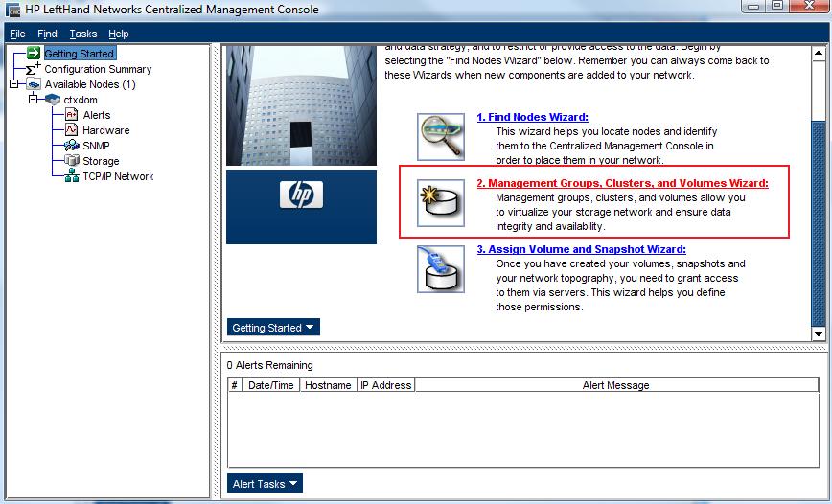This screenshot has width=832, height=504.
Task: Click the Alert Message column header
Action: coord(616,385)
